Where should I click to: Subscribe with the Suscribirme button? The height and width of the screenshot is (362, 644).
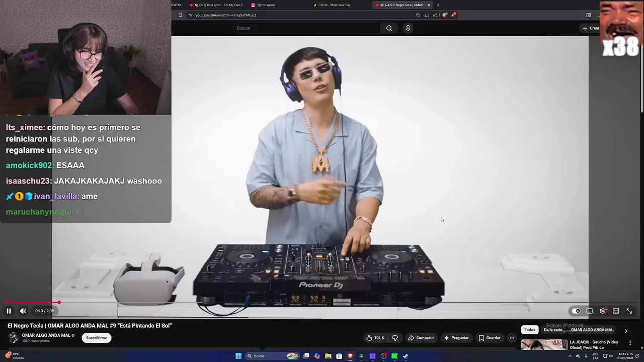[x=97, y=338]
